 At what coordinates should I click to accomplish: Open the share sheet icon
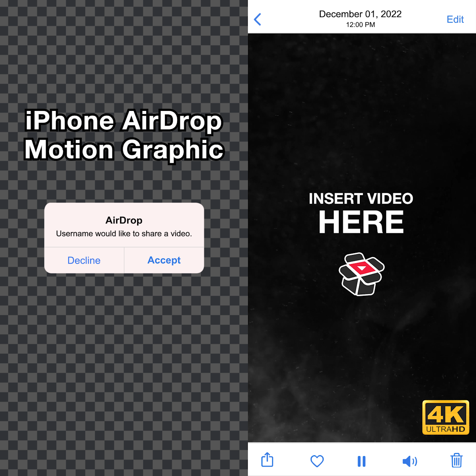(268, 460)
